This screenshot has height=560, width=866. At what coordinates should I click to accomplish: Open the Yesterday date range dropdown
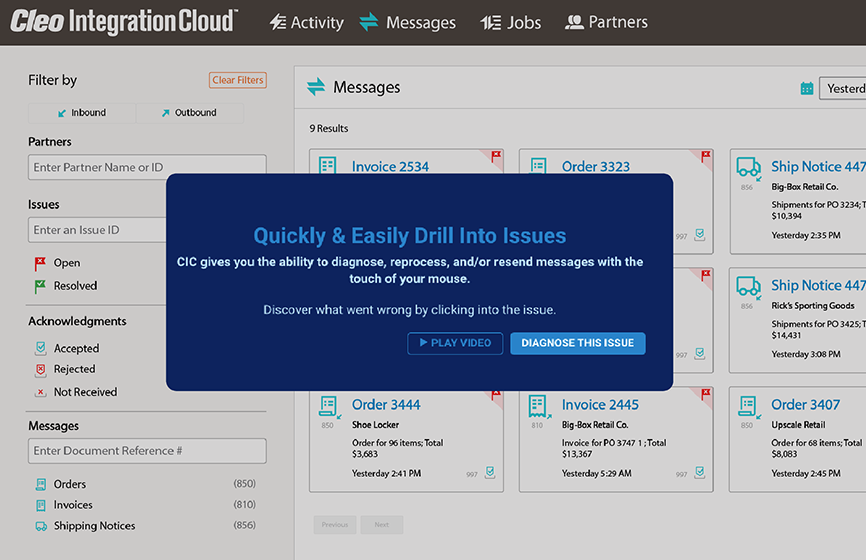[843, 89]
